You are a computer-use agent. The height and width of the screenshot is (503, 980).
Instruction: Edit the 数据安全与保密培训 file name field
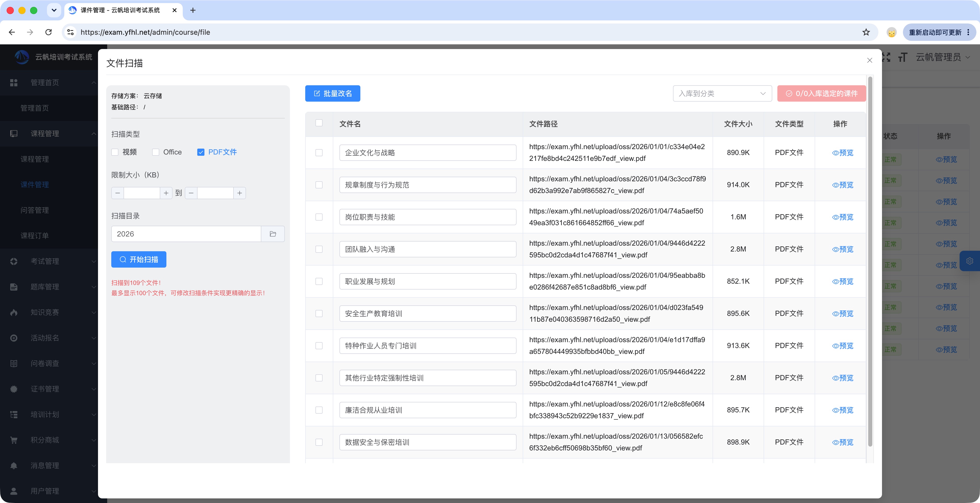(428, 442)
